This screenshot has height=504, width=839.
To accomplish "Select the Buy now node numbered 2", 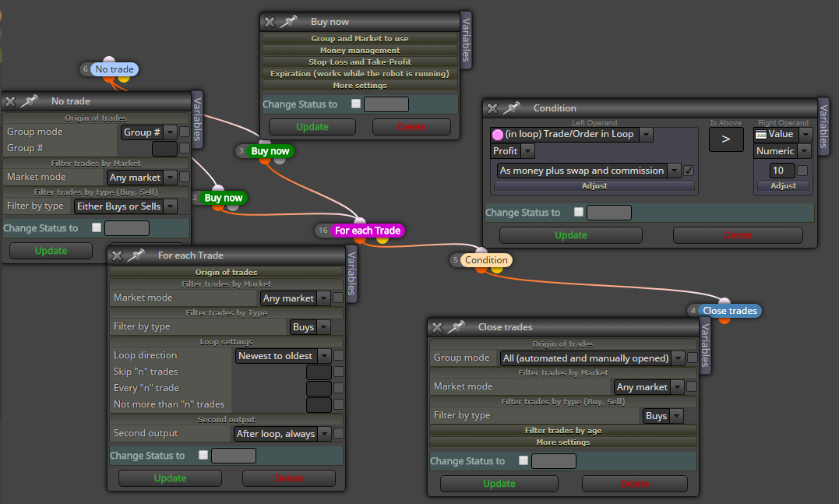I will pyautogui.click(x=223, y=198).
